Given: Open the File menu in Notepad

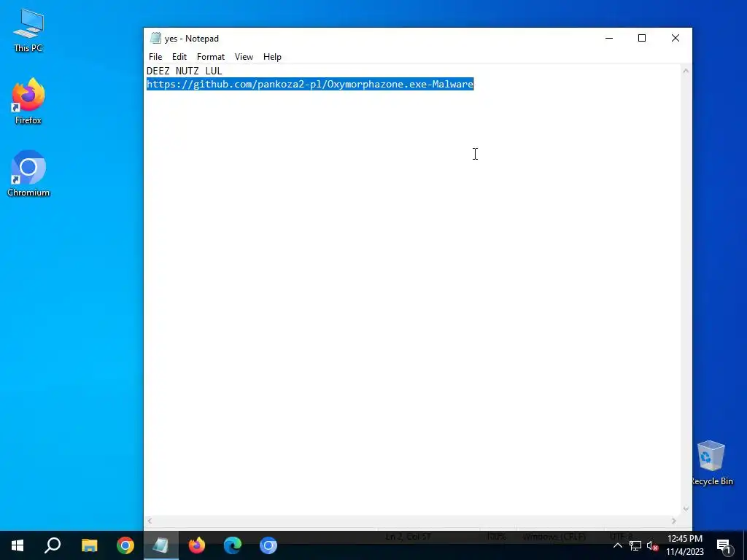Looking at the screenshot, I should [x=155, y=57].
